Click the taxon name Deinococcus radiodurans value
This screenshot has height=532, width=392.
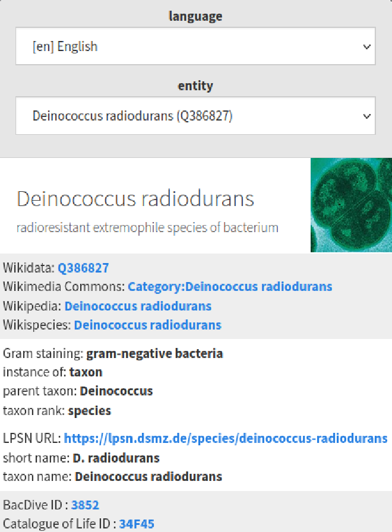click(x=148, y=476)
